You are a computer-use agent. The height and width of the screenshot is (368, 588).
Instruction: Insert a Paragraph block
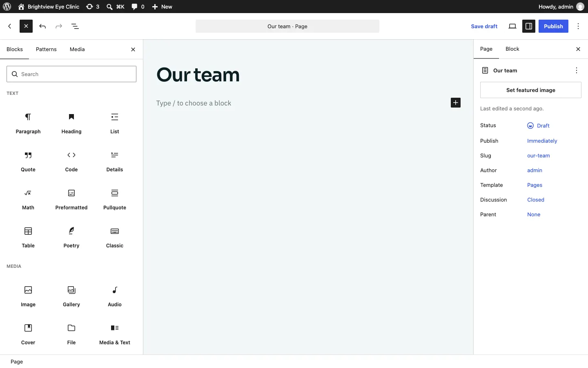(x=28, y=124)
